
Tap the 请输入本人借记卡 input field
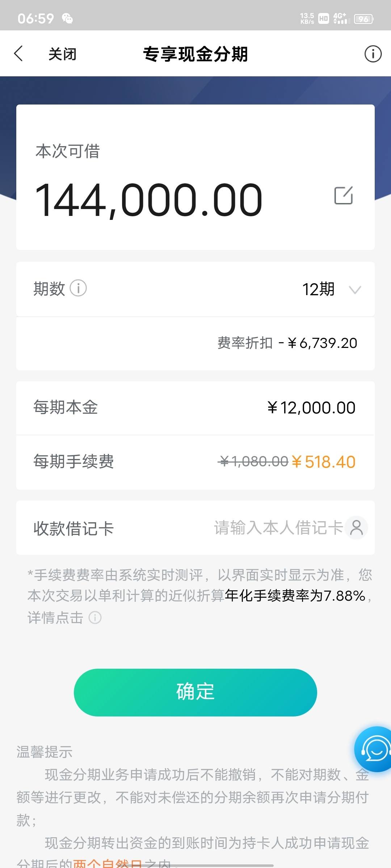click(278, 528)
